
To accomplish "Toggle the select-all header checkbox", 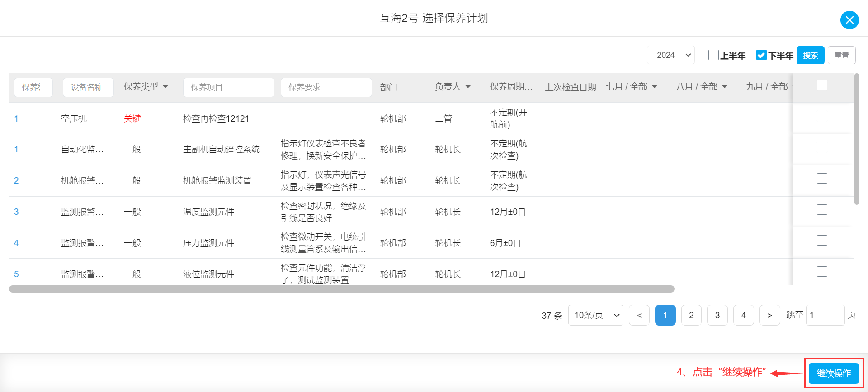I will (822, 85).
